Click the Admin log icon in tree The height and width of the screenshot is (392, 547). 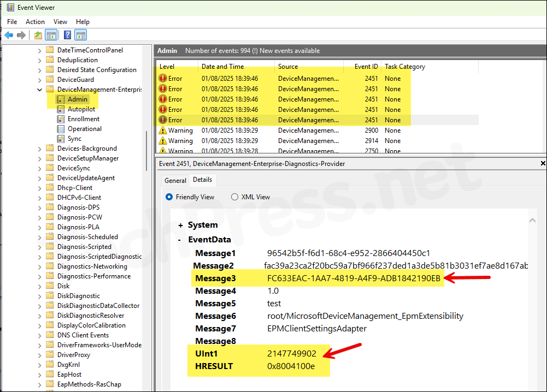61,99
